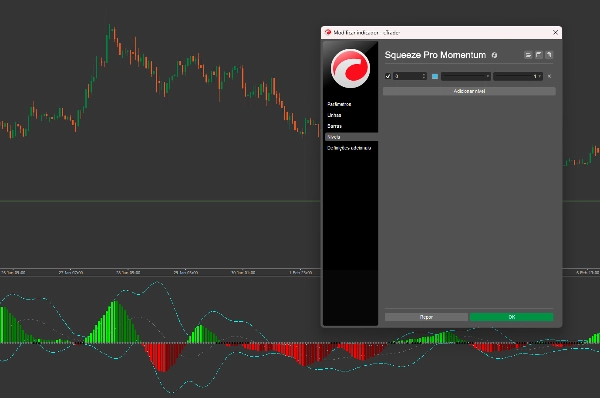600x398 pixels.
Task: Open the blue level color swatch
Action: (435, 77)
